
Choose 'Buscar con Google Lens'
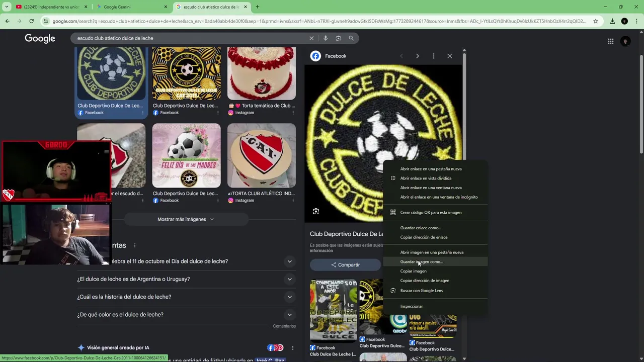pyautogui.click(x=436, y=291)
